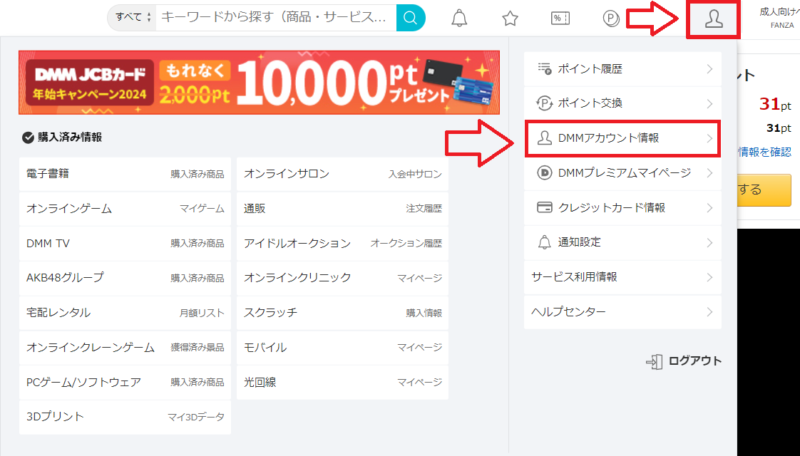The width and height of the screenshot is (800, 456).
Task: Open favorites star icon
Action: coord(510,19)
